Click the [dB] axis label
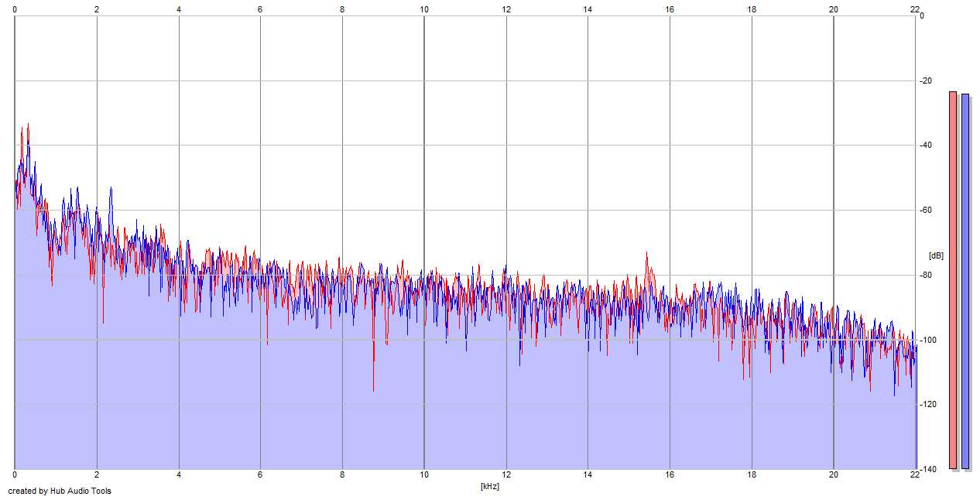The height and width of the screenshot is (500, 980). (936, 255)
